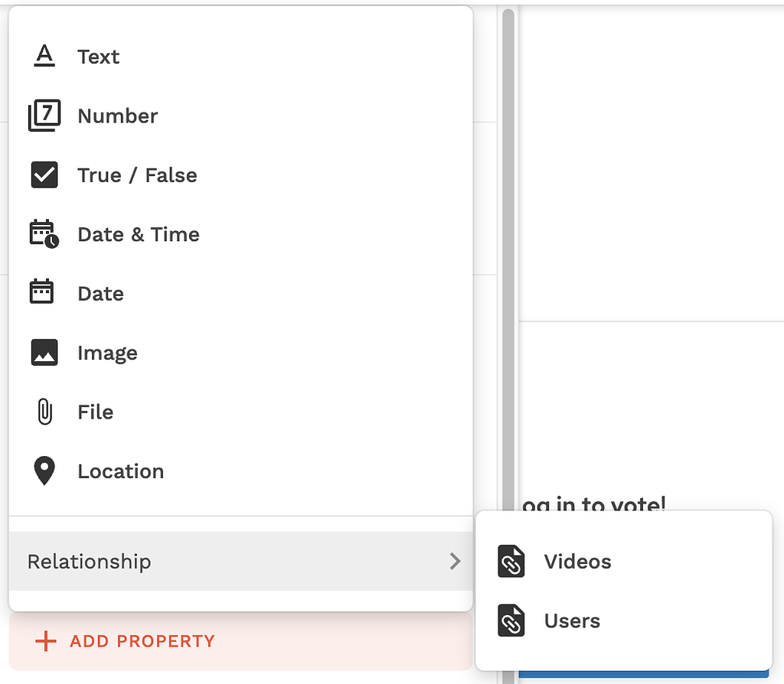Screen dimensions: 784x684
Task: Click the Image property icon
Action: click(x=44, y=352)
